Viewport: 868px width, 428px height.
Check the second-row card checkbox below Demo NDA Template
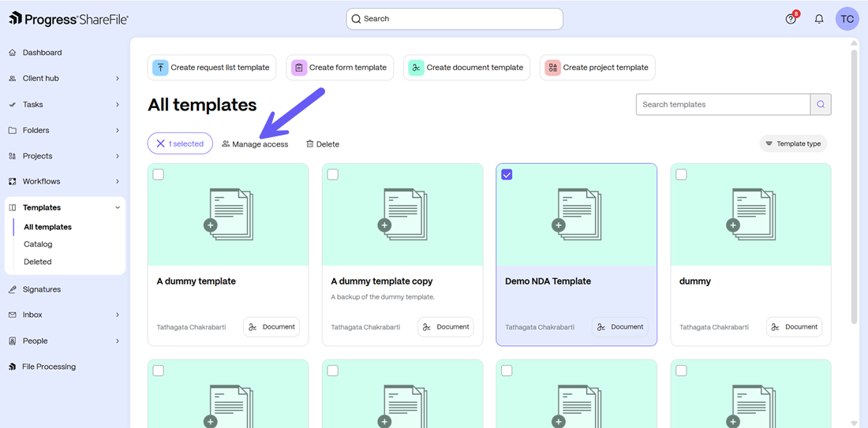point(507,370)
